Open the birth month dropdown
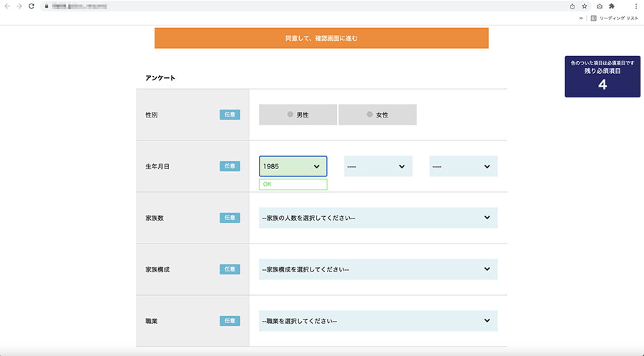 (378, 166)
